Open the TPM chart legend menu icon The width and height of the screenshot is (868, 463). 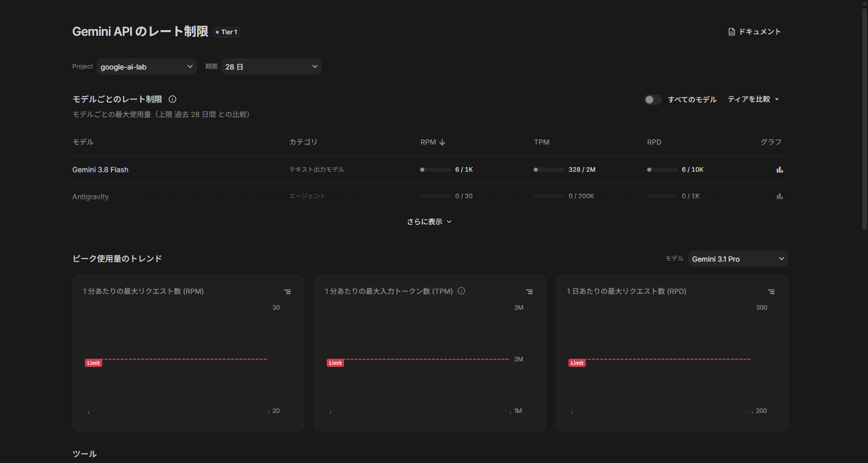(x=529, y=292)
